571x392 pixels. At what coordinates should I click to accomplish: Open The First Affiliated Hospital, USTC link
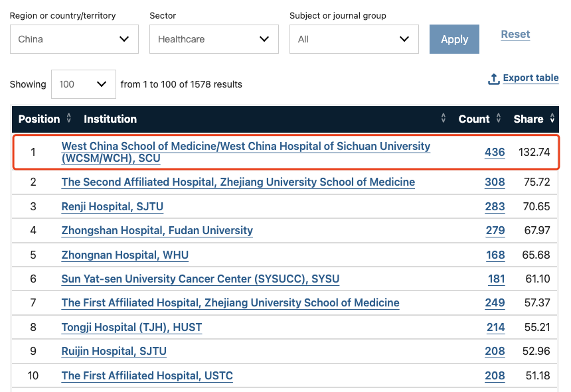point(147,375)
